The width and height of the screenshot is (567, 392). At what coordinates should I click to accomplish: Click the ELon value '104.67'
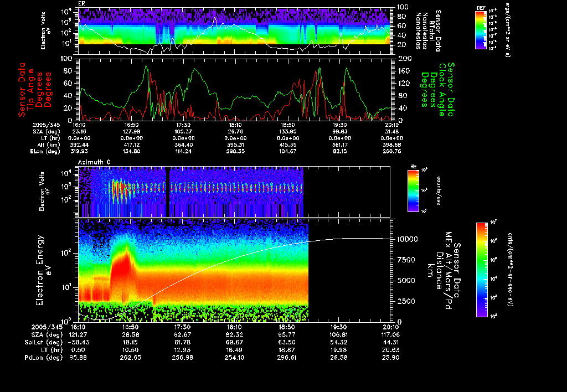(x=287, y=152)
